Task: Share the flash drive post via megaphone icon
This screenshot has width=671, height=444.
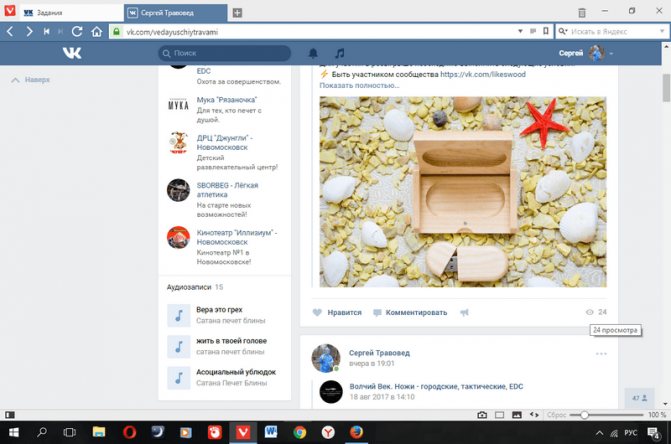Action: click(x=464, y=313)
